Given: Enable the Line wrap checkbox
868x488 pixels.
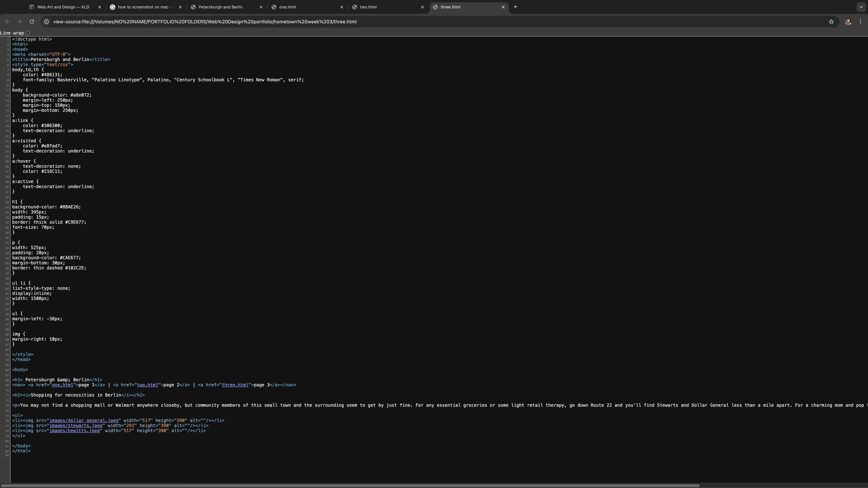Looking at the screenshot, I should point(28,33).
